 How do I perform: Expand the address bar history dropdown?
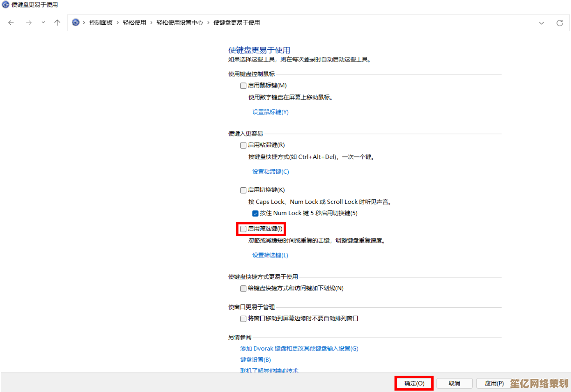pyautogui.click(x=541, y=23)
